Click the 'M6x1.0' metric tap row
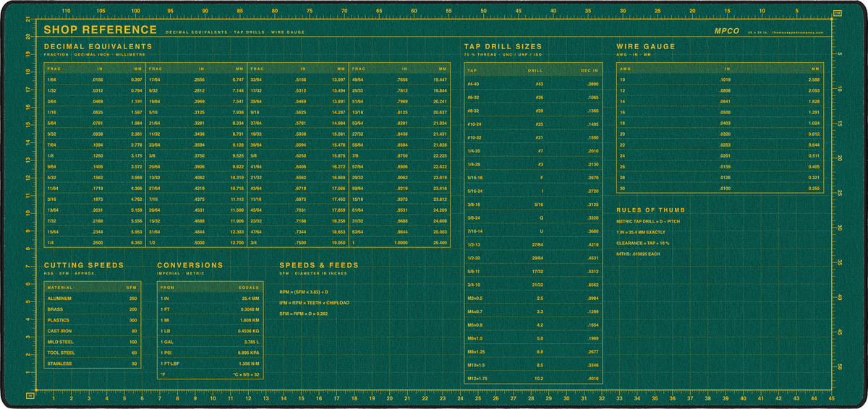 533,338
